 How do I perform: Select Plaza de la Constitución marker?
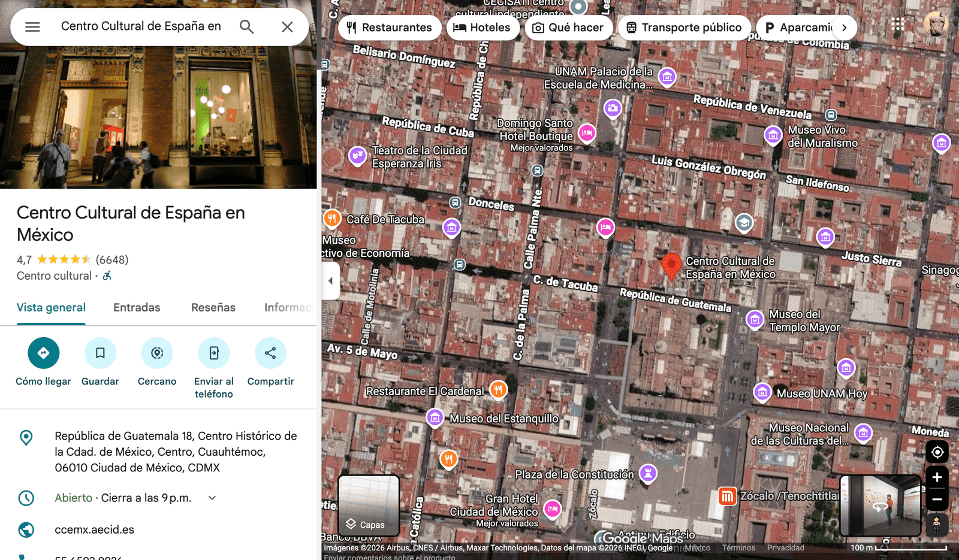point(648,473)
